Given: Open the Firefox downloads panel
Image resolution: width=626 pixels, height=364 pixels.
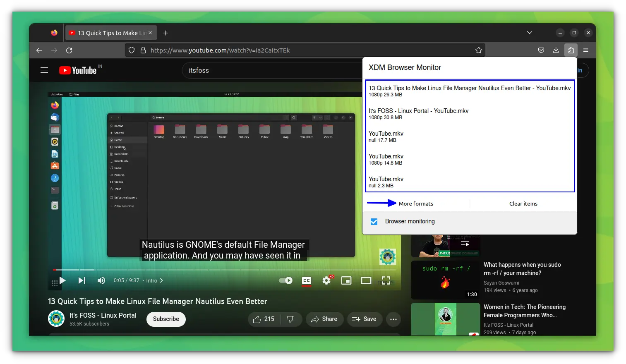Looking at the screenshot, I should (x=556, y=50).
